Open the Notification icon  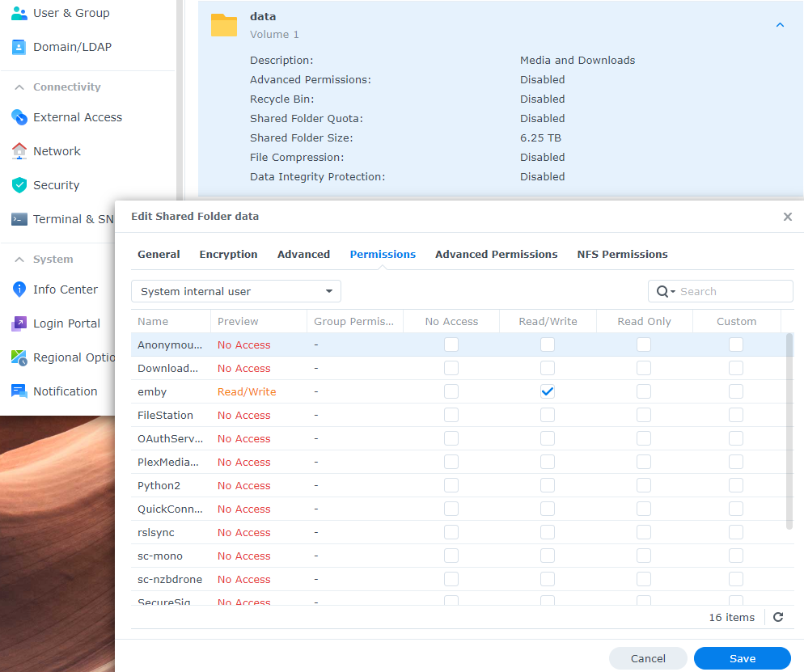point(19,391)
